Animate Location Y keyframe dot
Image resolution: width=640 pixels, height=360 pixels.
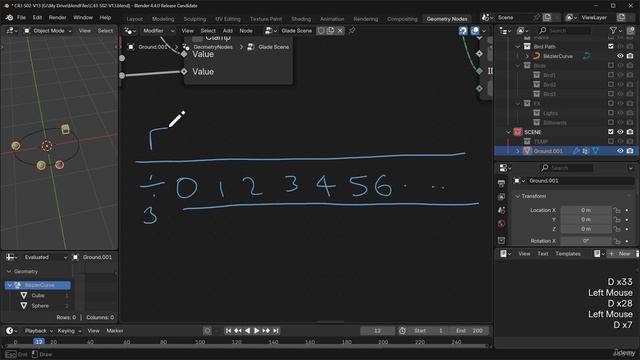(x=627, y=220)
